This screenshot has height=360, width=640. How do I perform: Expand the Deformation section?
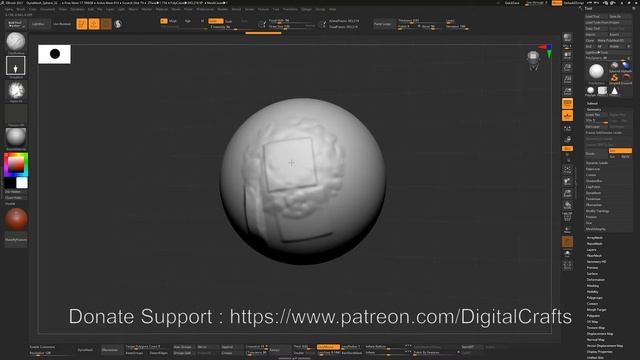pos(596,280)
